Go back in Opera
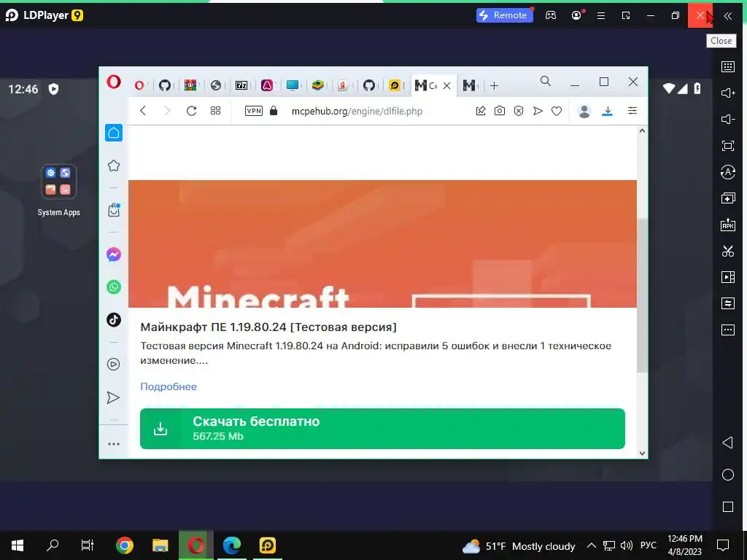Image resolution: width=747 pixels, height=560 pixels. [143, 111]
